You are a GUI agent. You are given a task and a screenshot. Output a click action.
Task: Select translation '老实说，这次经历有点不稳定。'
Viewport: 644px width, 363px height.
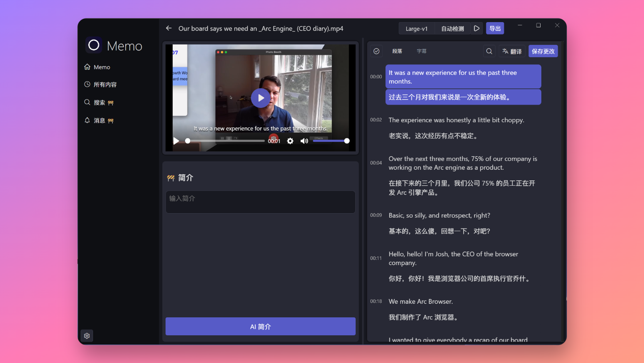[x=434, y=136]
